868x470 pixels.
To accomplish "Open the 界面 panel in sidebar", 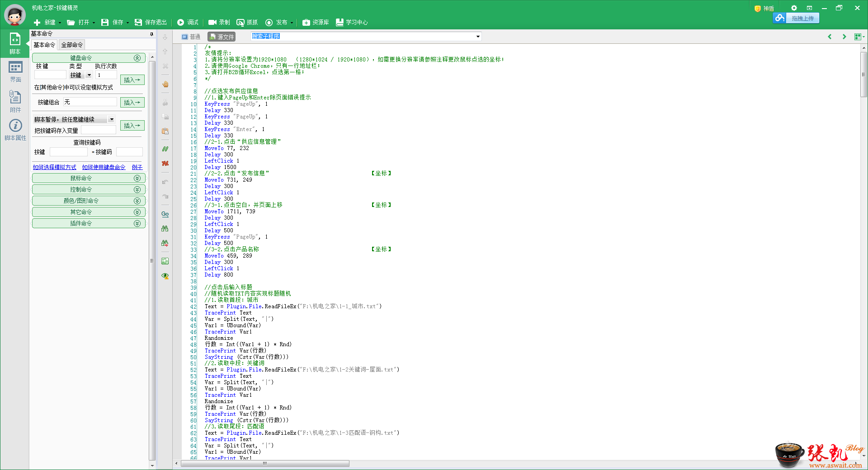I will [x=15, y=72].
